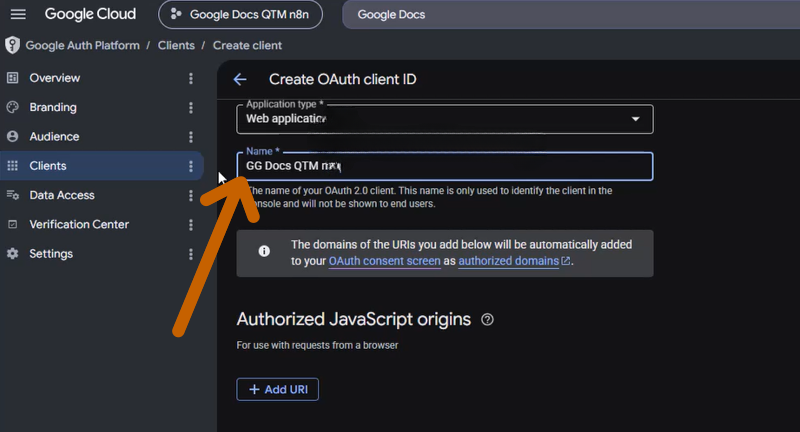Open Branding in the sidebar

click(x=102, y=107)
